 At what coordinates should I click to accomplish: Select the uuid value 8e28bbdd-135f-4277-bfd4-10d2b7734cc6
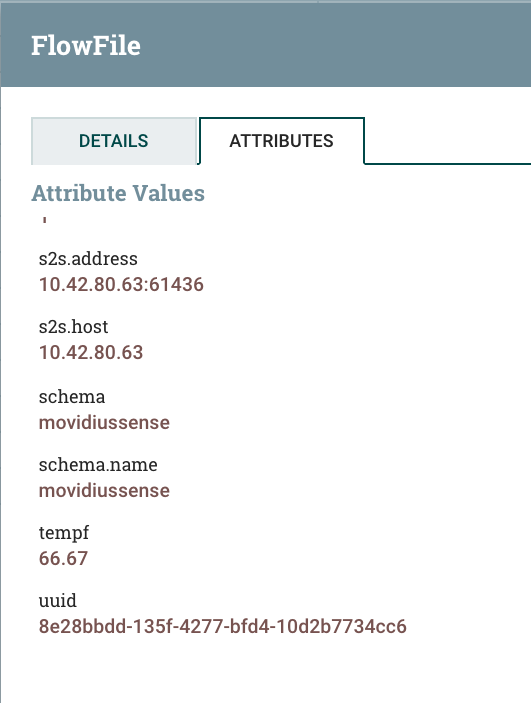click(x=222, y=627)
